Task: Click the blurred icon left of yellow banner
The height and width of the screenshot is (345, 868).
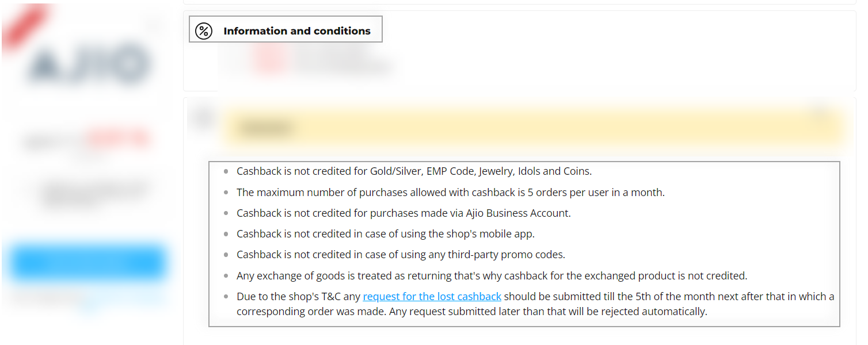Action: tap(203, 117)
